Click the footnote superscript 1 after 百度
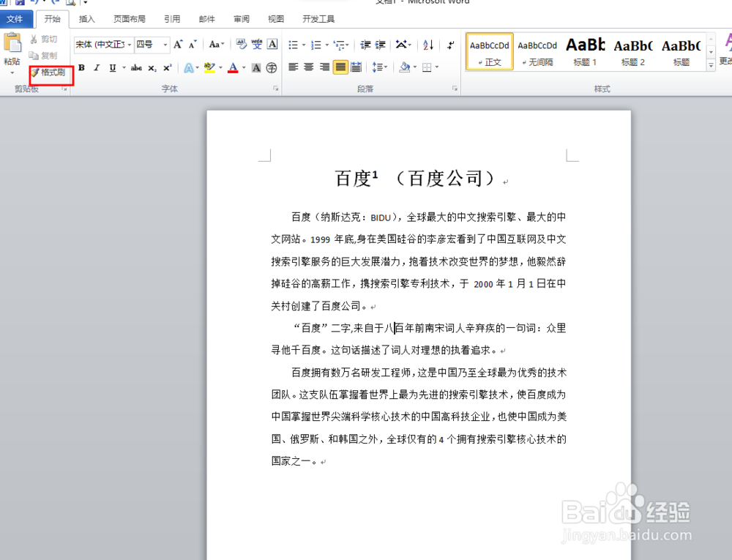The width and height of the screenshot is (732, 560). [x=375, y=174]
